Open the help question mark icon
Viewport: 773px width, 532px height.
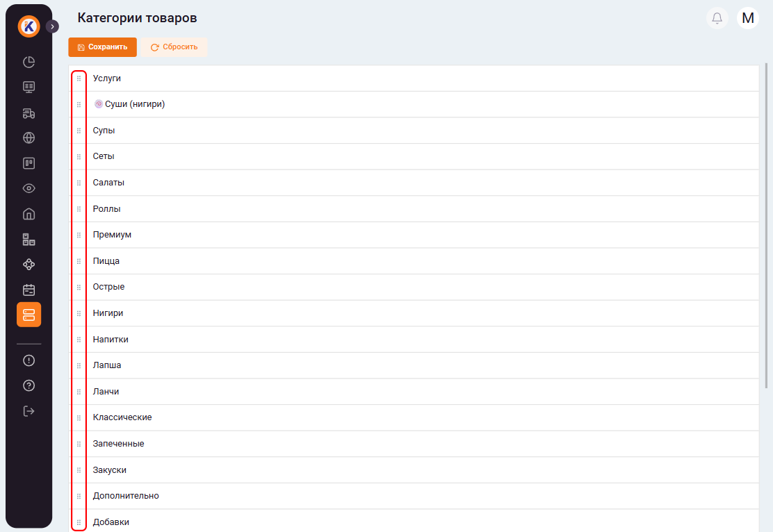(x=29, y=385)
